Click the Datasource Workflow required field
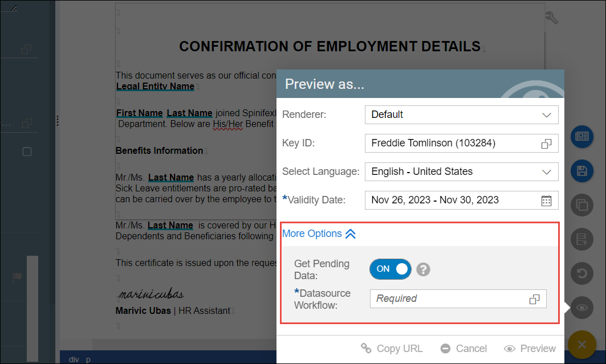Viewport: 606px width, 364px height. tap(448, 298)
